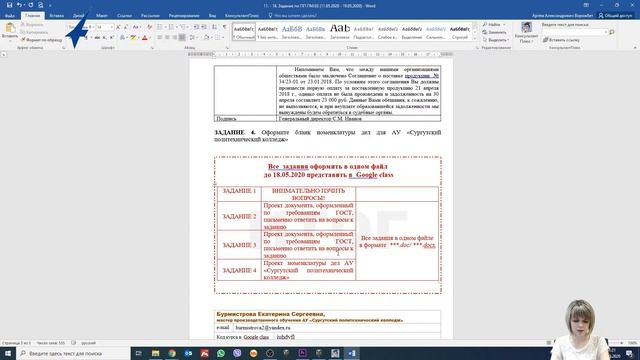Redo the last action

point(31,5)
